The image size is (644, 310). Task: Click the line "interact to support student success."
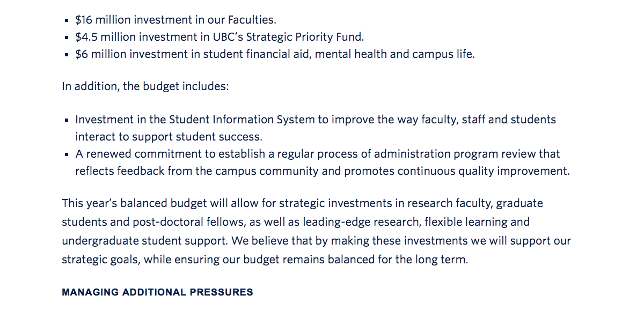pyautogui.click(x=169, y=137)
